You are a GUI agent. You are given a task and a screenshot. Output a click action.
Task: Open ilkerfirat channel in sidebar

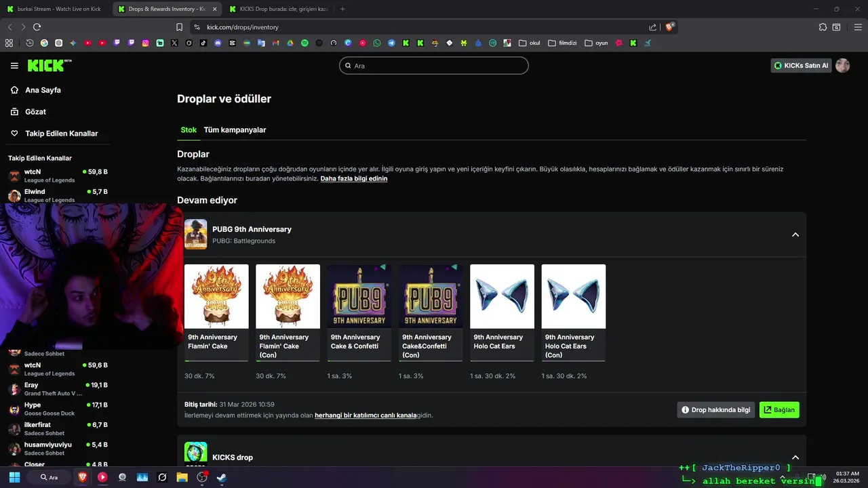58,429
